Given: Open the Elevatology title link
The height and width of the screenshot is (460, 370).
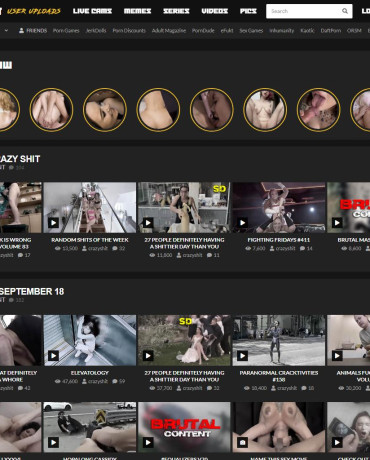Looking at the screenshot, I should coord(90,373).
